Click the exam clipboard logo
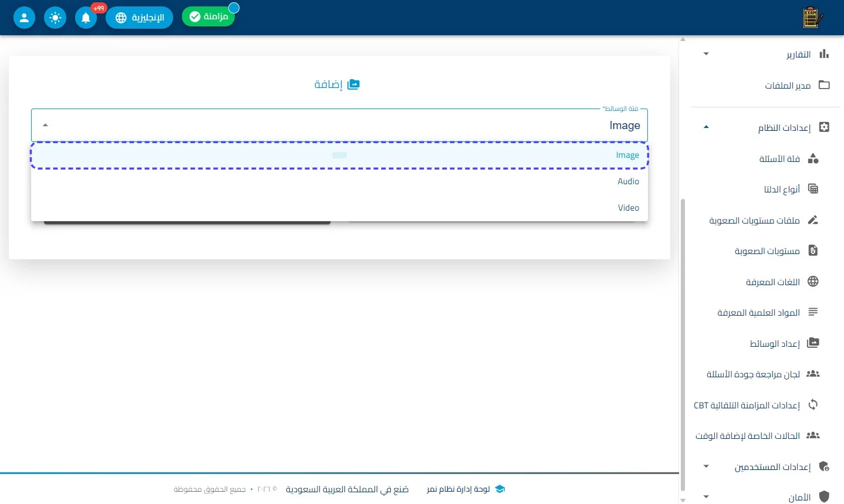 tap(812, 18)
